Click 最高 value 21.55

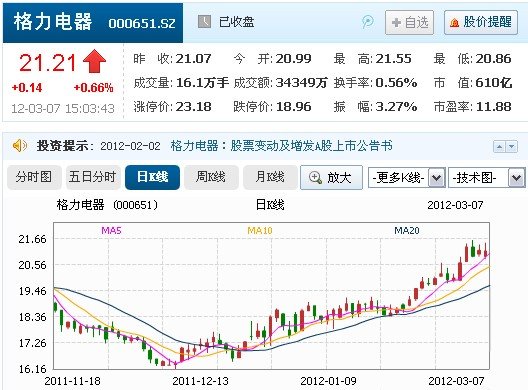pyautogui.click(x=393, y=59)
